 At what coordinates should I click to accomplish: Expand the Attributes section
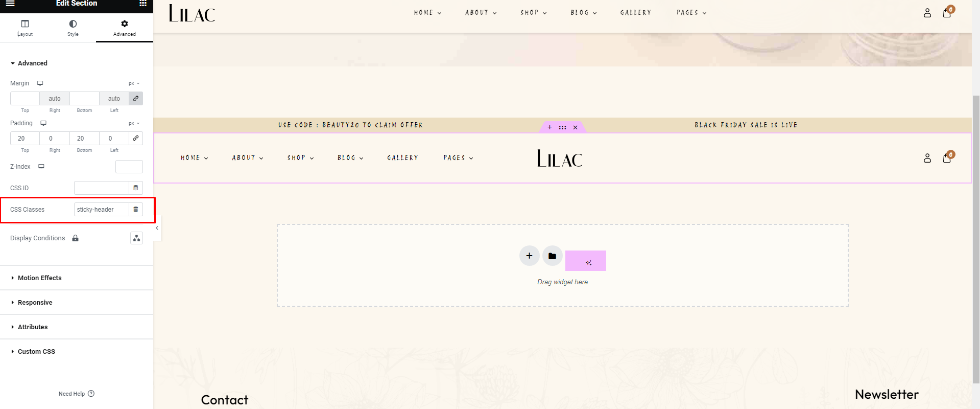77,327
